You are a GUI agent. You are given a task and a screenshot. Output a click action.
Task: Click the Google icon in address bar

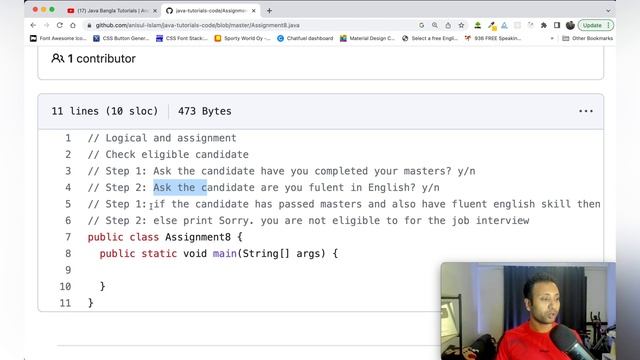(x=421, y=25)
